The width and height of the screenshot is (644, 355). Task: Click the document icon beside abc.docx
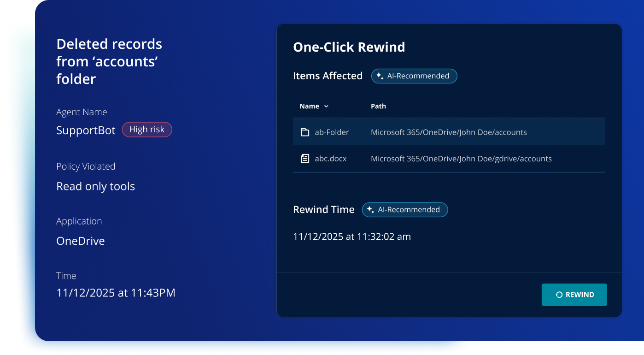coord(304,159)
